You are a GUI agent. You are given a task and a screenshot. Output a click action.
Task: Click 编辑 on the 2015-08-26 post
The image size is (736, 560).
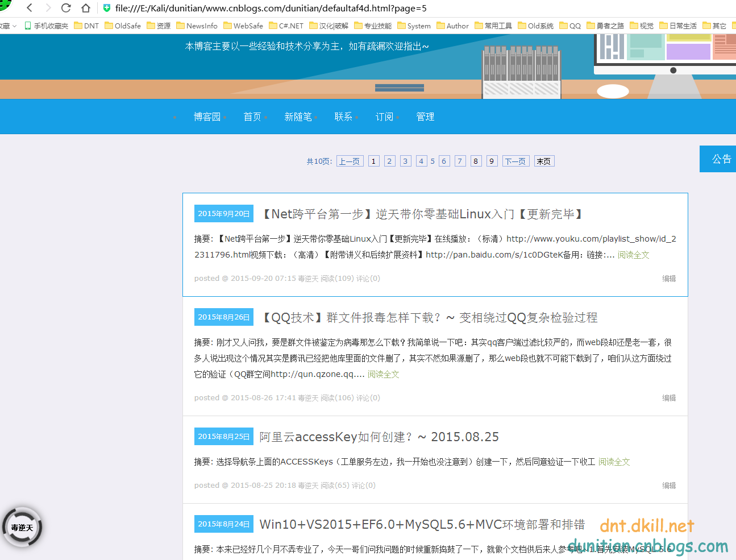669,398
